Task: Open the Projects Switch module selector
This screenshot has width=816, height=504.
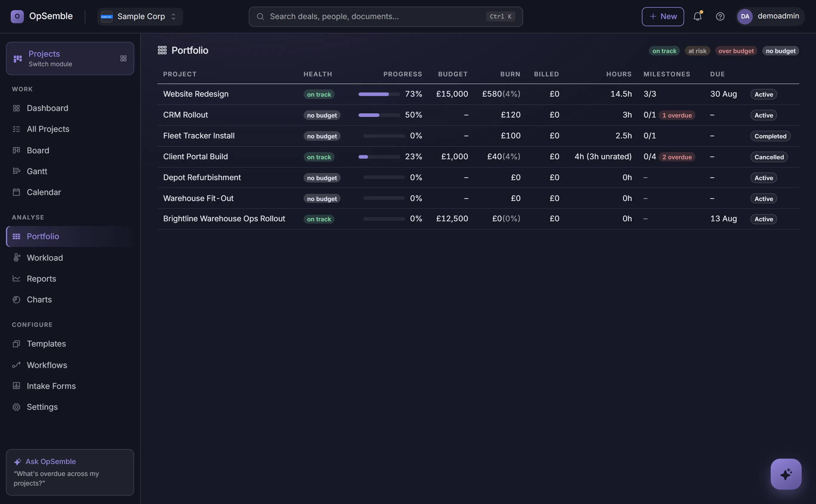Action: point(70,58)
